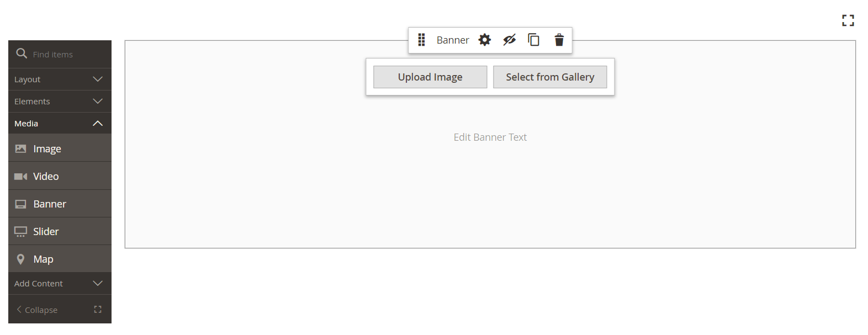Click the Edit Banner Text placeholder
Screen dimensions: 868x335
490,137
